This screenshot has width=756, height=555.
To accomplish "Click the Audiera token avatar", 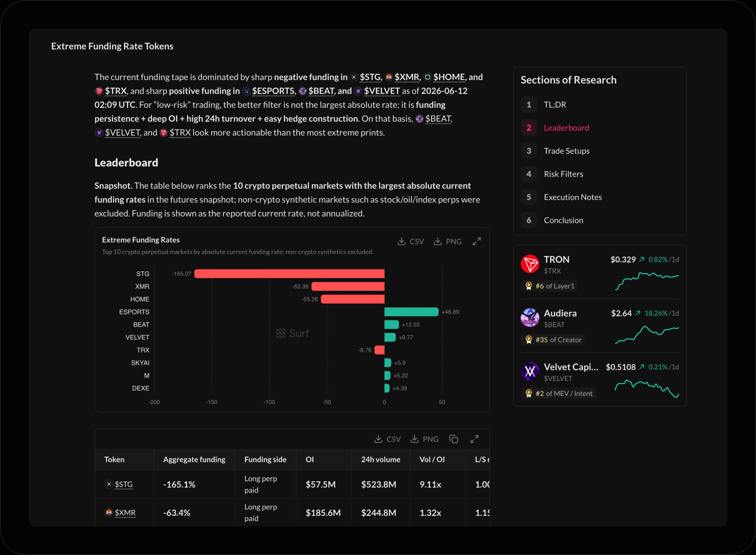I will (x=530, y=318).
